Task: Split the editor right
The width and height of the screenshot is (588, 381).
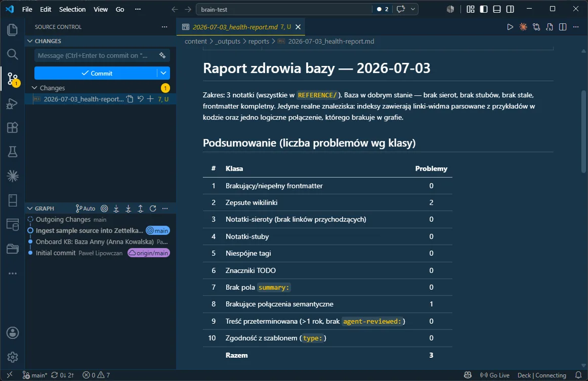Action: point(563,27)
